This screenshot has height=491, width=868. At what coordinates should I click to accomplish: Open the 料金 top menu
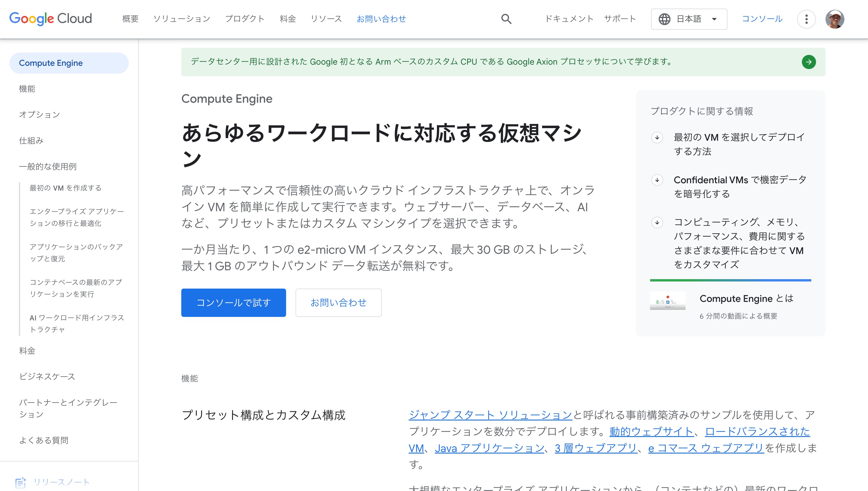(x=288, y=19)
